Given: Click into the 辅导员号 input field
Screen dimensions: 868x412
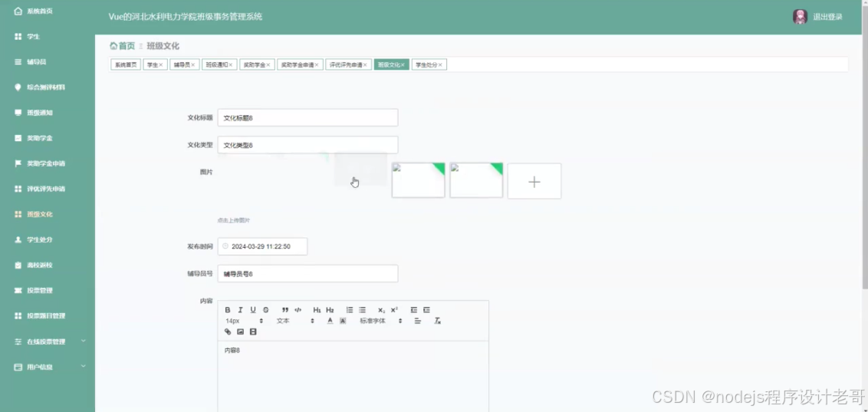Looking at the screenshot, I should point(307,274).
